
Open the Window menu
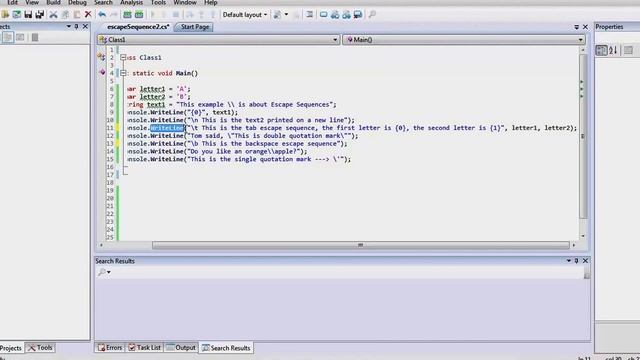pyautogui.click(x=185, y=2)
